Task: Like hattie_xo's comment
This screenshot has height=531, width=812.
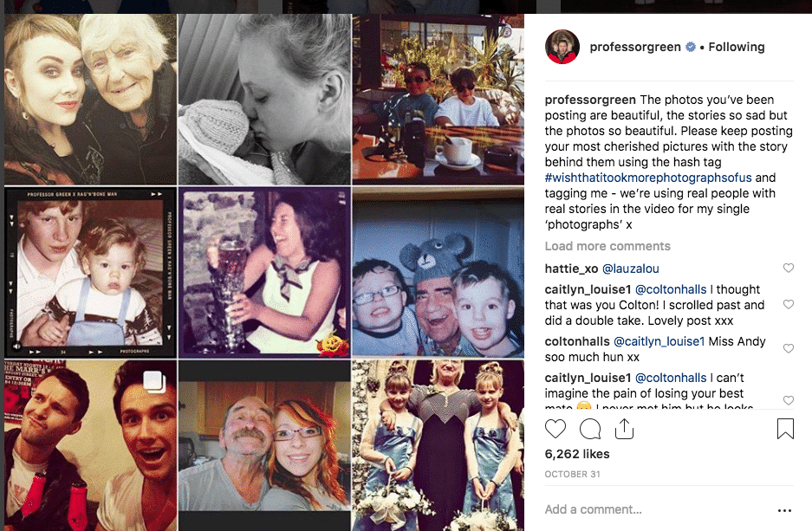Action: (x=789, y=268)
